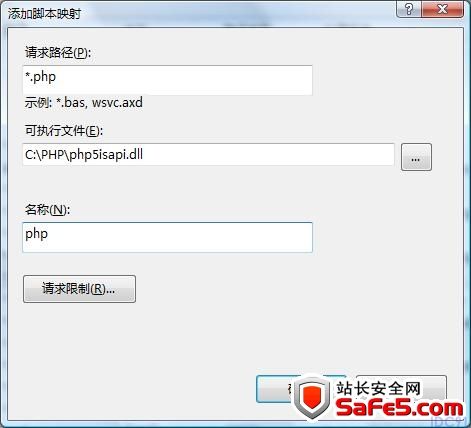Open the 请求限制(R)... settings
The image size is (471, 428).
click(79, 289)
